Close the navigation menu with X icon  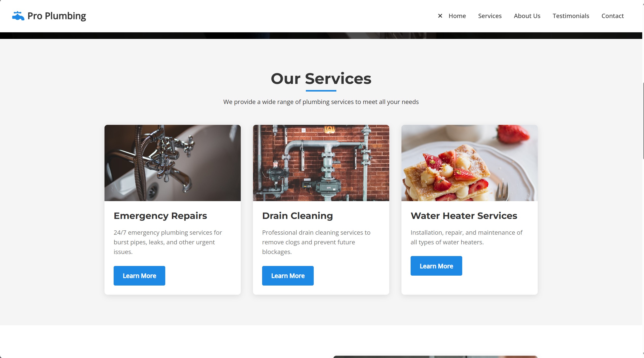440,16
